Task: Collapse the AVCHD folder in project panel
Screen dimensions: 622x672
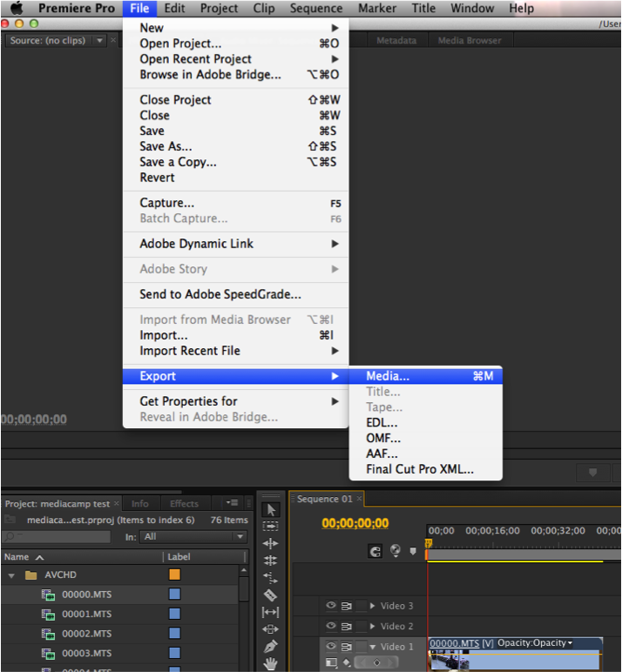Action: (12, 575)
